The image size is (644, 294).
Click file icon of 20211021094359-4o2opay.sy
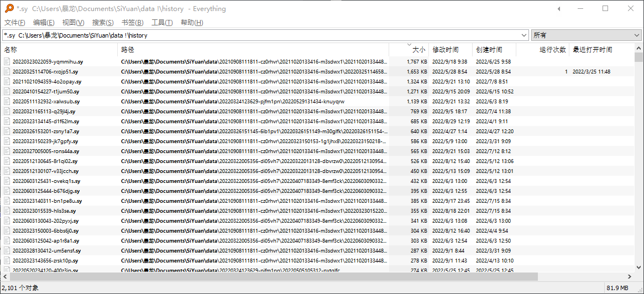click(7, 81)
